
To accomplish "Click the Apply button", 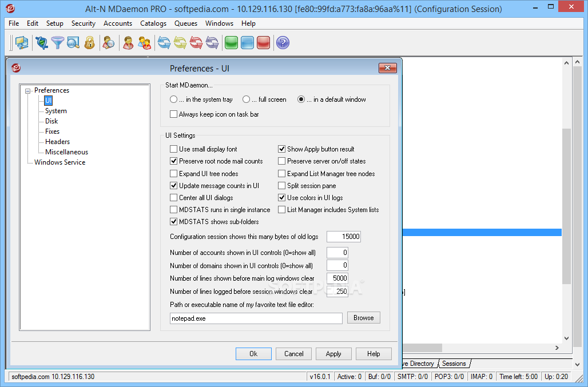I will (333, 354).
